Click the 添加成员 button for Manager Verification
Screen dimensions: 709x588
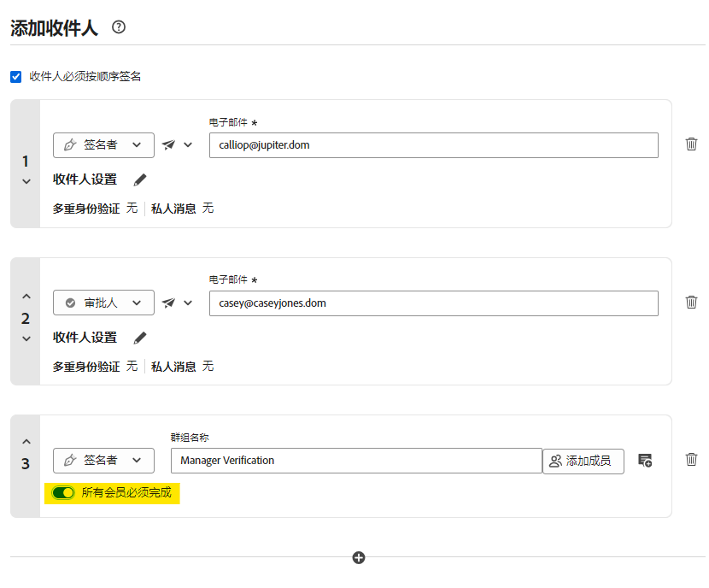(x=583, y=460)
